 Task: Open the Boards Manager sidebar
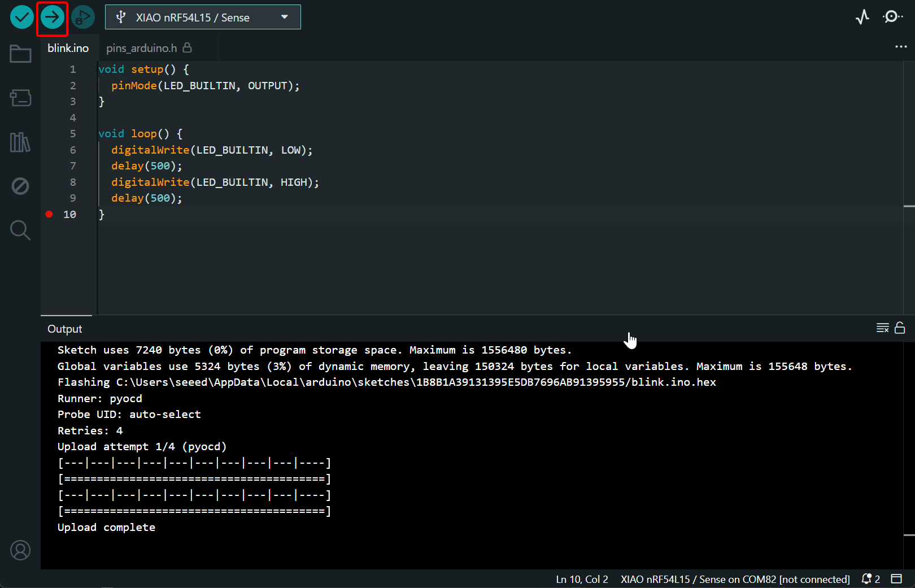pyautogui.click(x=20, y=98)
